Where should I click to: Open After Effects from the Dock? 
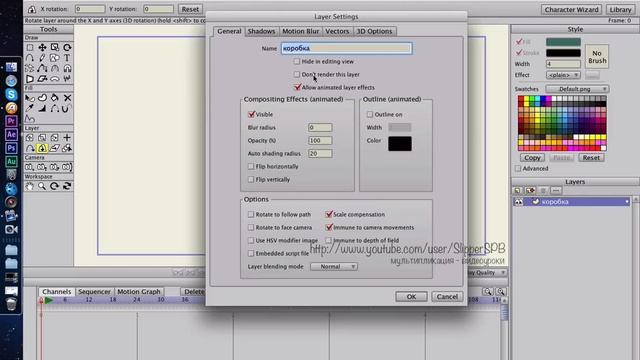(x=11, y=135)
